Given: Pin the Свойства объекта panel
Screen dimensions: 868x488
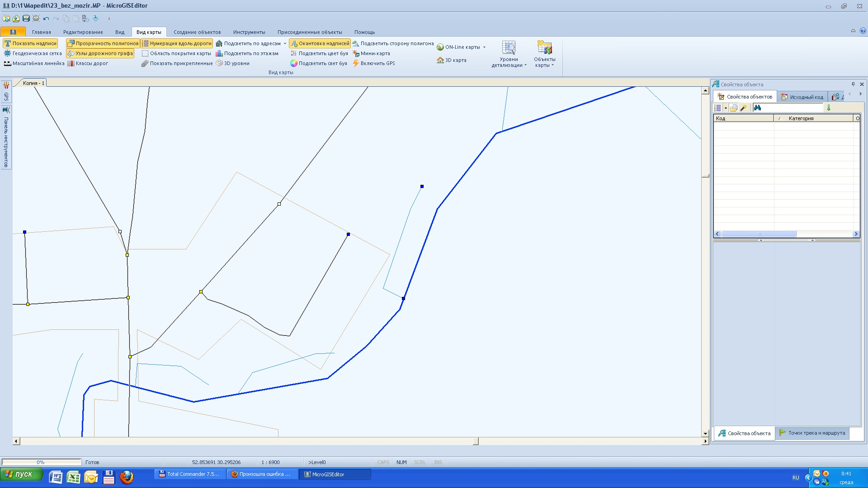Looking at the screenshot, I should coord(853,84).
